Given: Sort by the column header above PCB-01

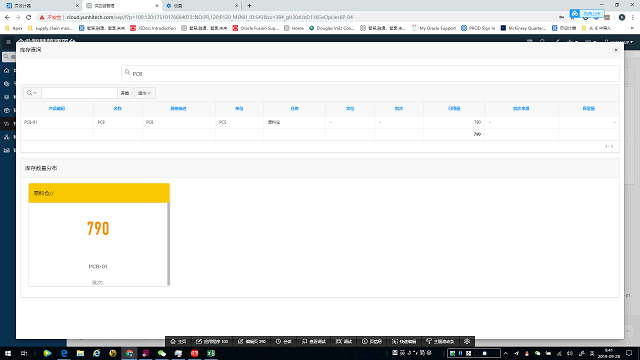Looking at the screenshot, I should coord(57,109).
